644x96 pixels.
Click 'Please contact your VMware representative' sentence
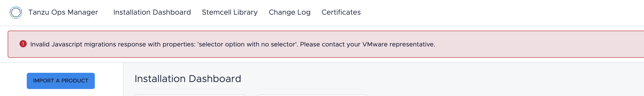[x=367, y=44]
